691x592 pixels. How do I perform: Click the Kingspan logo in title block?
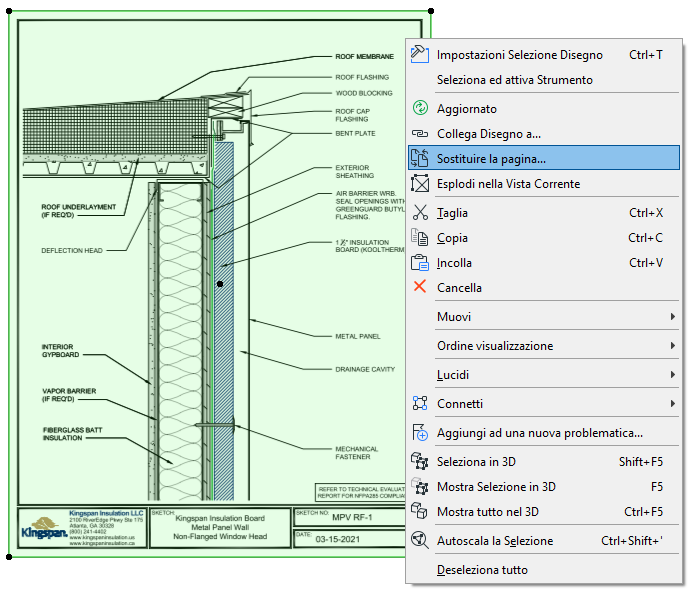tap(42, 527)
